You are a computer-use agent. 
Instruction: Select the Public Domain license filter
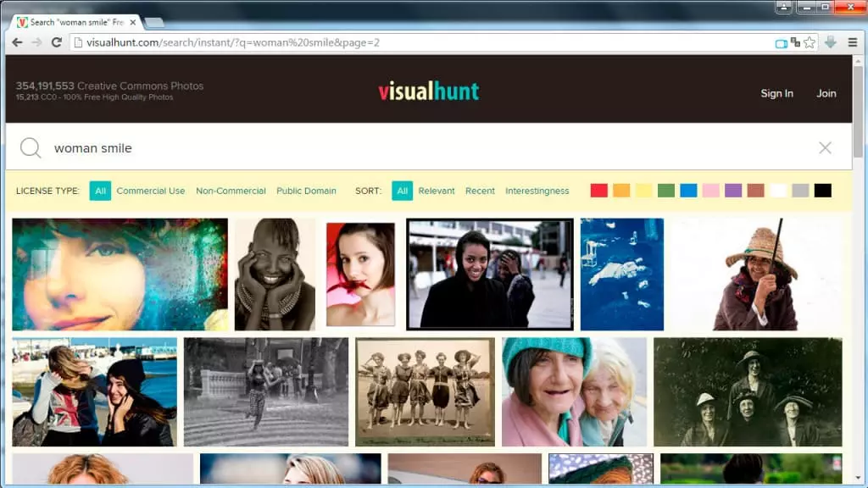[306, 191]
